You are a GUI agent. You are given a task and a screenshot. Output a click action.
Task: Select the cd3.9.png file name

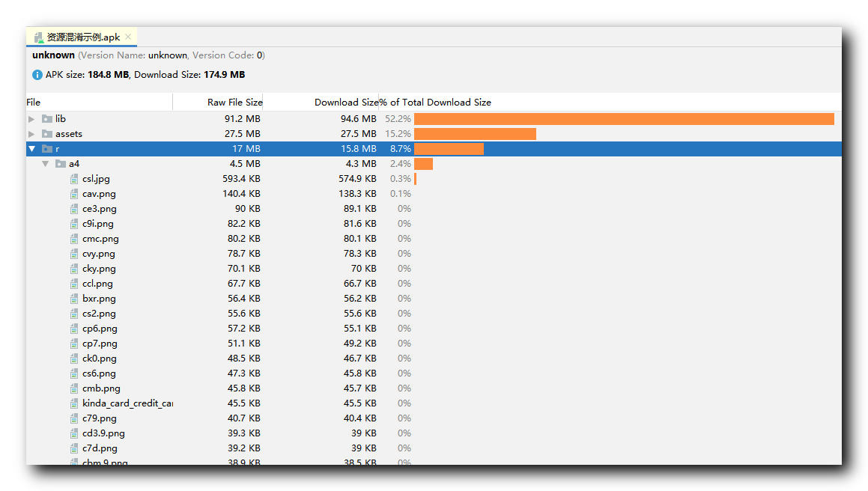coord(103,433)
